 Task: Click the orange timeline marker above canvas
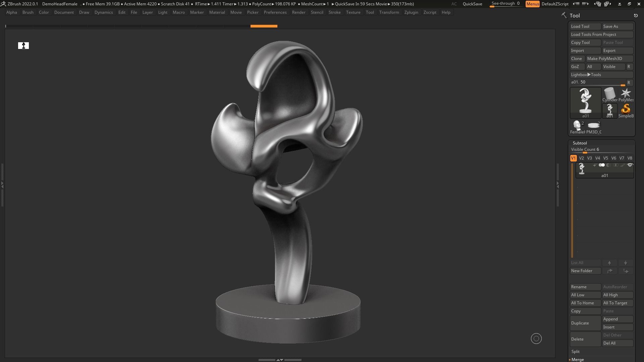click(x=264, y=26)
